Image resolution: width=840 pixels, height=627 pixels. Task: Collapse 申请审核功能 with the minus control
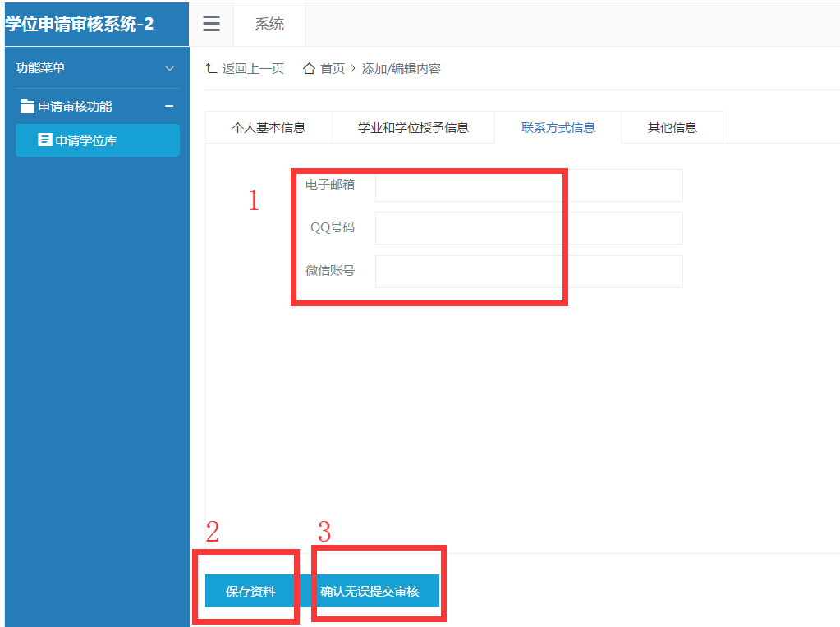[x=169, y=106]
